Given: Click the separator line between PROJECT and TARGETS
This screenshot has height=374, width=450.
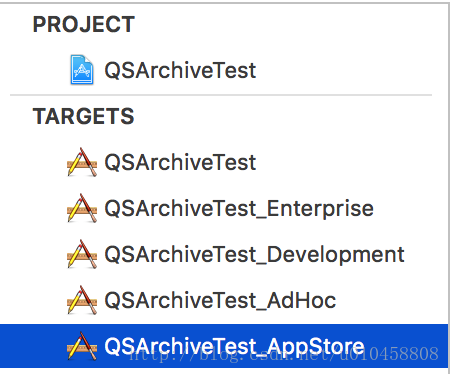Looking at the screenshot, I should [221, 95].
